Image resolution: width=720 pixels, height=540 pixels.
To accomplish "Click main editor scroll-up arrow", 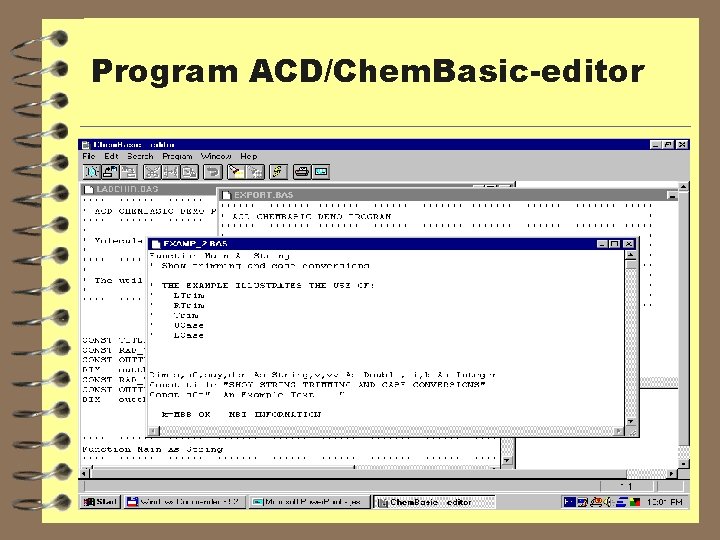I will pos(684,187).
